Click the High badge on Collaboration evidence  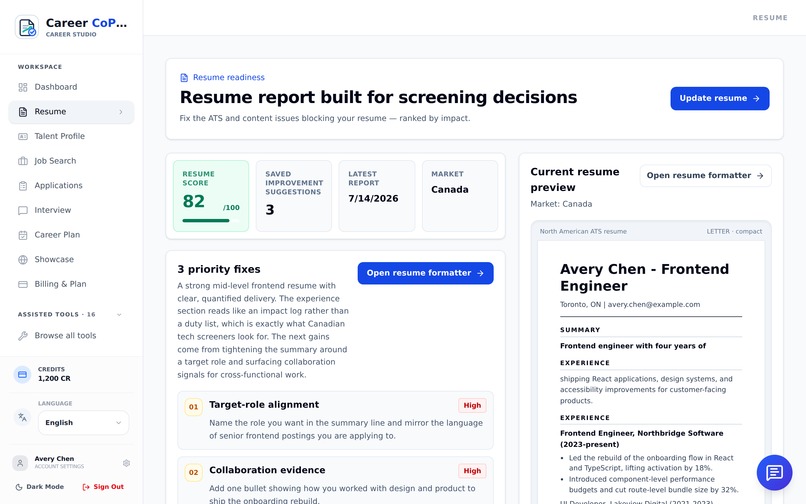click(x=472, y=471)
